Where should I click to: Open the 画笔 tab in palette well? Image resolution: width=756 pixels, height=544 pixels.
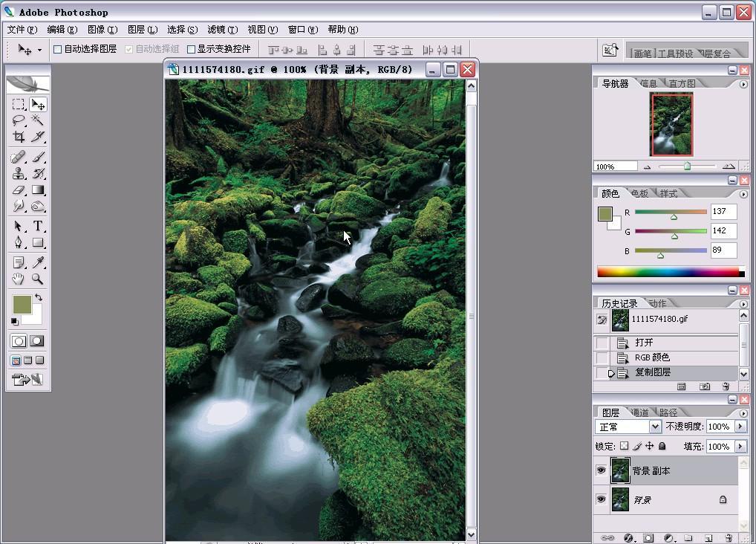point(642,54)
